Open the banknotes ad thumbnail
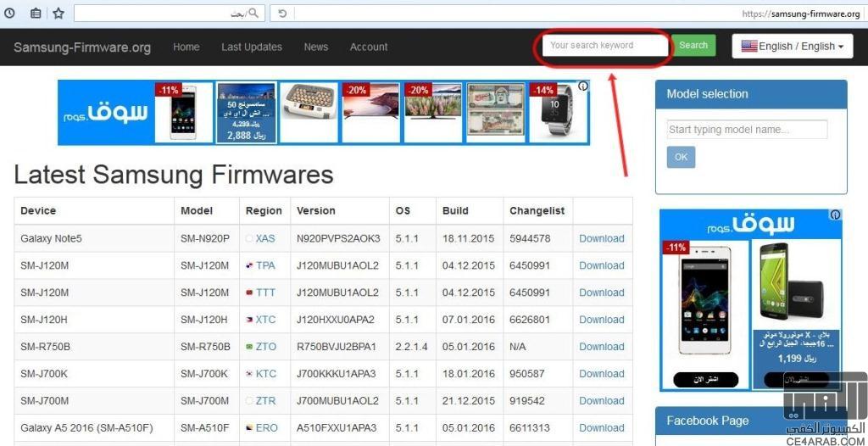 pyautogui.click(x=495, y=113)
